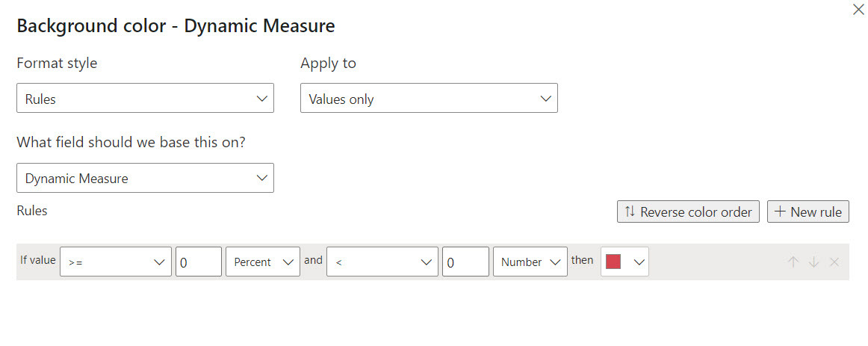Image resolution: width=868 pixels, height=346 pixels.
Task: Open the >= comparison operator dropdown
Action: tap(116, 262)
